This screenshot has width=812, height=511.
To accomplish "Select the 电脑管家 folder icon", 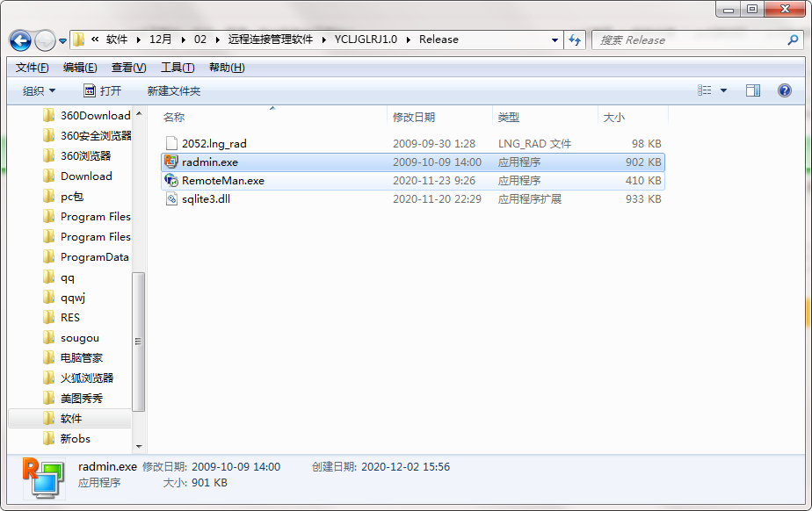I will (x=48, y=358).
